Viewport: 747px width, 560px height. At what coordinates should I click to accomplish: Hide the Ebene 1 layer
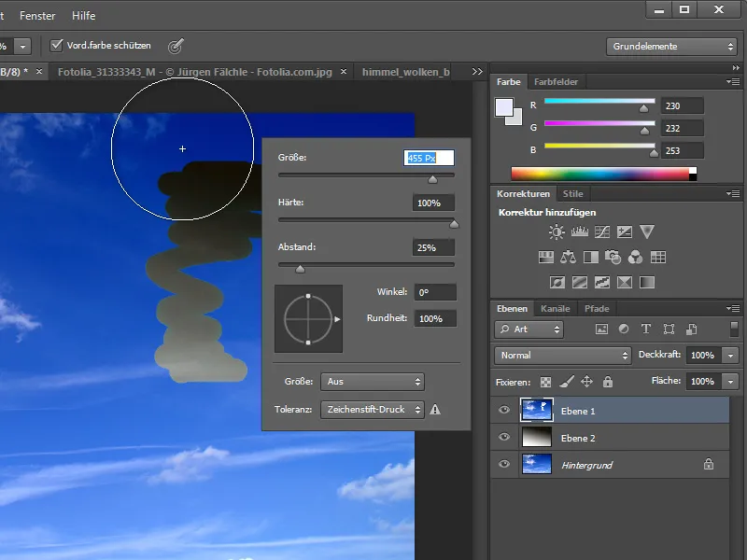[504, 410]
